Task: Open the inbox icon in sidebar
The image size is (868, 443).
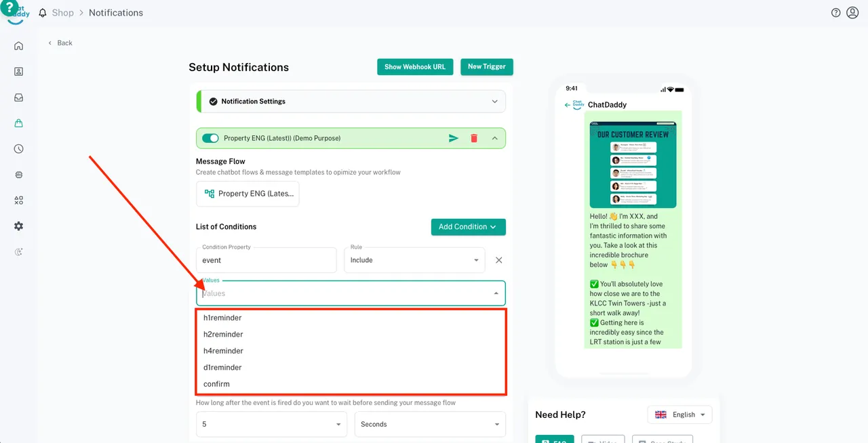Action: tap(18, 98)
